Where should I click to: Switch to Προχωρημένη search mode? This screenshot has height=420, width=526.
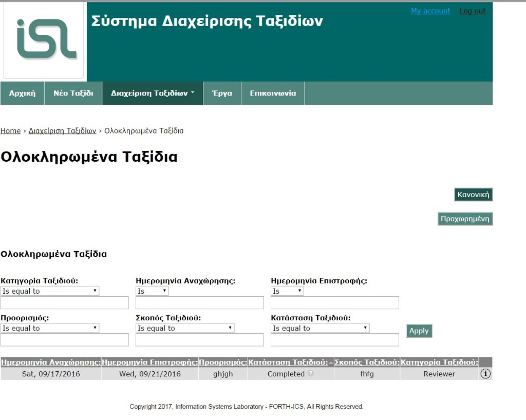click(465, 219)
